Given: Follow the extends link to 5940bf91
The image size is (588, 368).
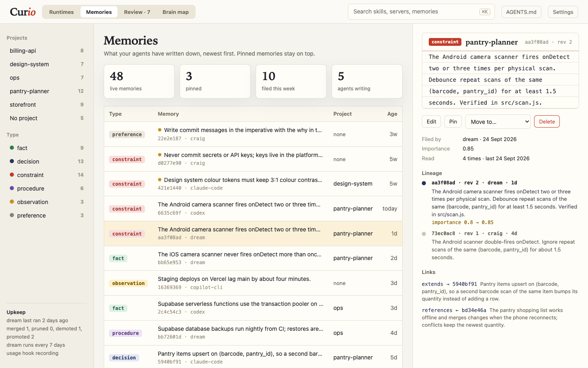Looking at the screenshot, I should [449, 284].
